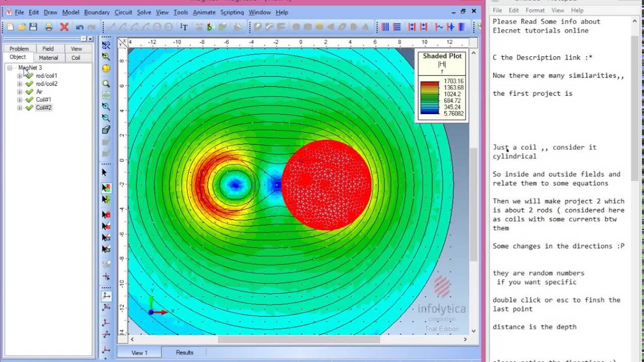This screenshot has width=644, height=362.
Task: Click the Notepad vertical scrollbar
Action: click(x=635, y=108)
